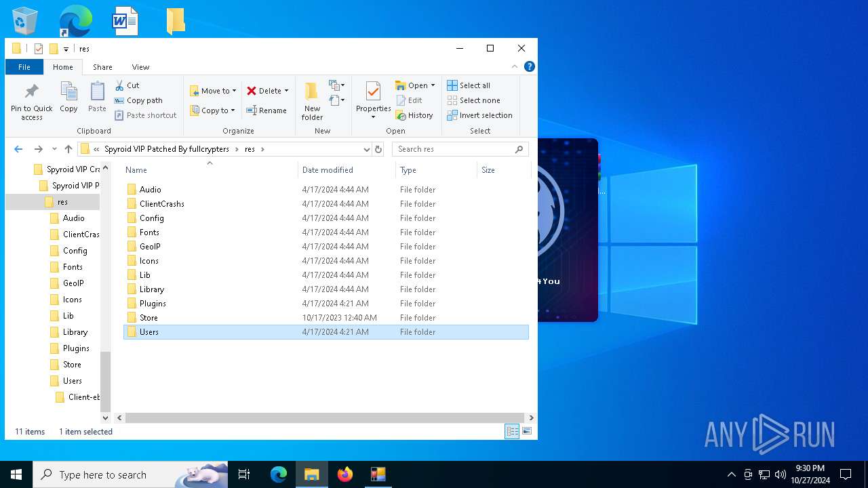The height and width of the screenshot is (488, 868).
Task: Collapse the ribbon with the chevron
Action: [x=515, y=66]
